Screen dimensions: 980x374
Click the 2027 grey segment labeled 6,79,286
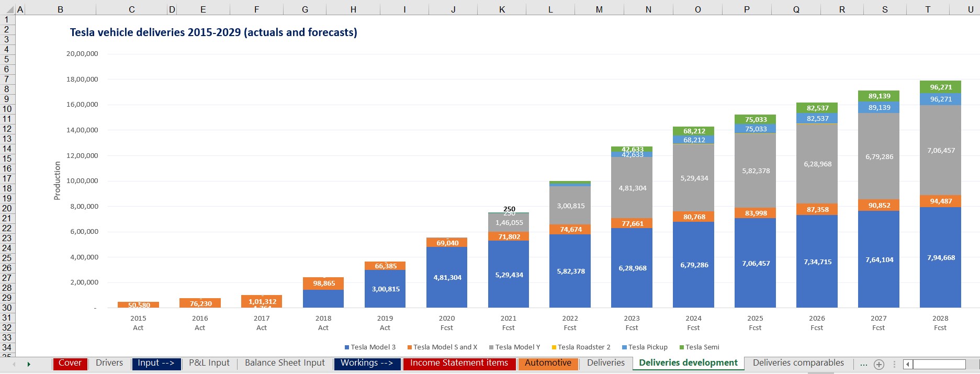878,156
